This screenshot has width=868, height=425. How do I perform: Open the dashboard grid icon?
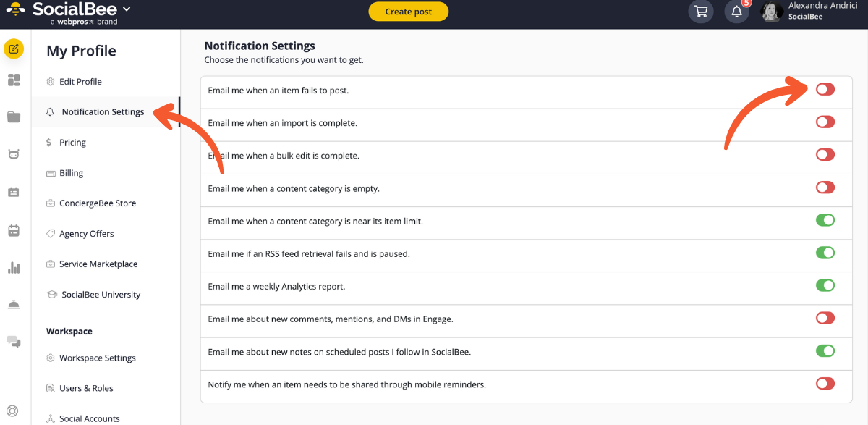click(x=14, y=80)
